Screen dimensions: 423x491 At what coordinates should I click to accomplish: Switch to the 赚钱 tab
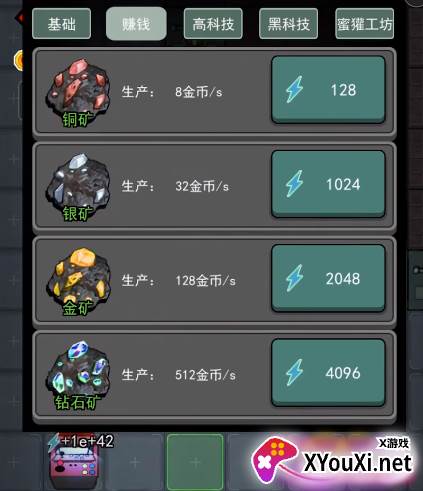pos(136,24)
